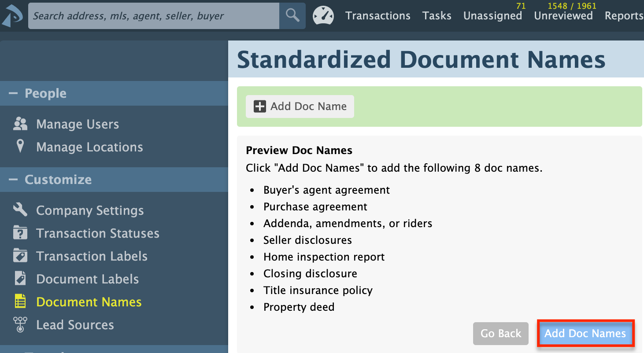
Task: Click the Manage Locations map pin icon
Action: pyautogui.click(x=21, y=147)
